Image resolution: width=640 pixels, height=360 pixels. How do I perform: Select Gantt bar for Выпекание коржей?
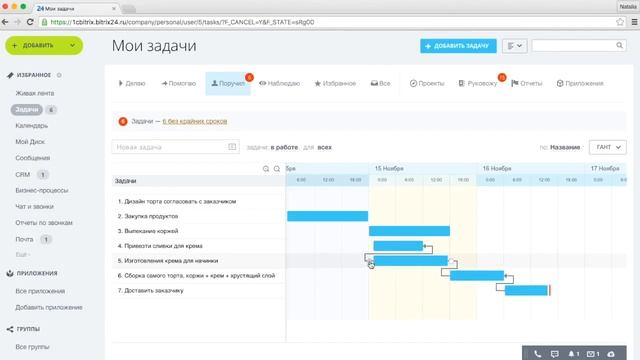[x=409, y=231]
